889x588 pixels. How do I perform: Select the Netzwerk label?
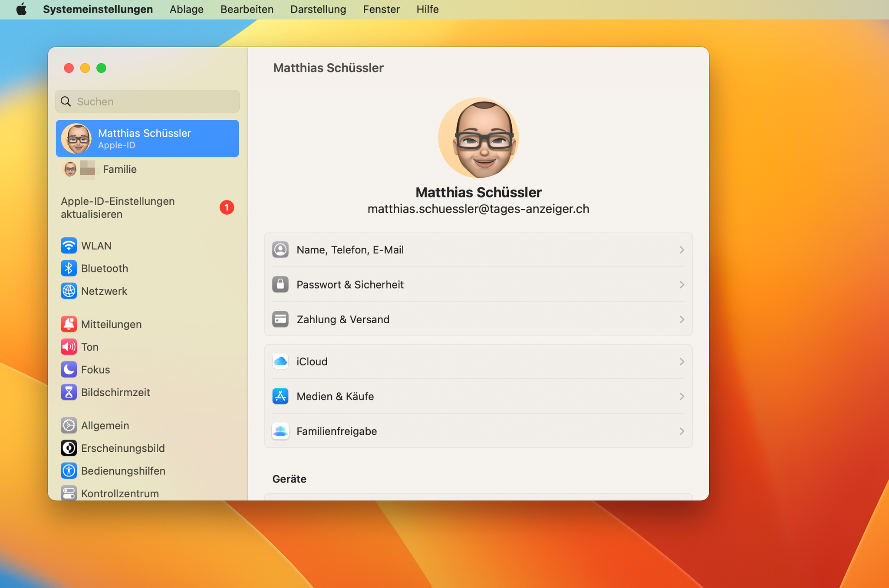click(104, 291)
